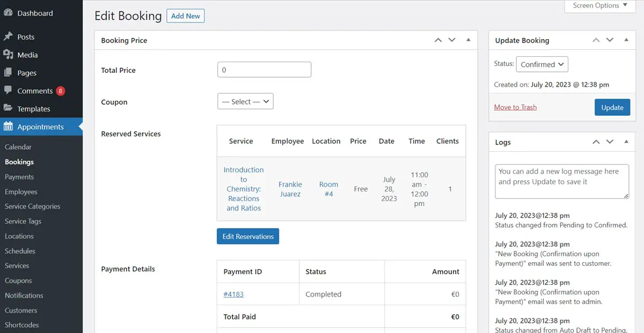Screen dimensions: 644x333
Task: Move Booking Price panel down
Action: click(x=452, y=40)
